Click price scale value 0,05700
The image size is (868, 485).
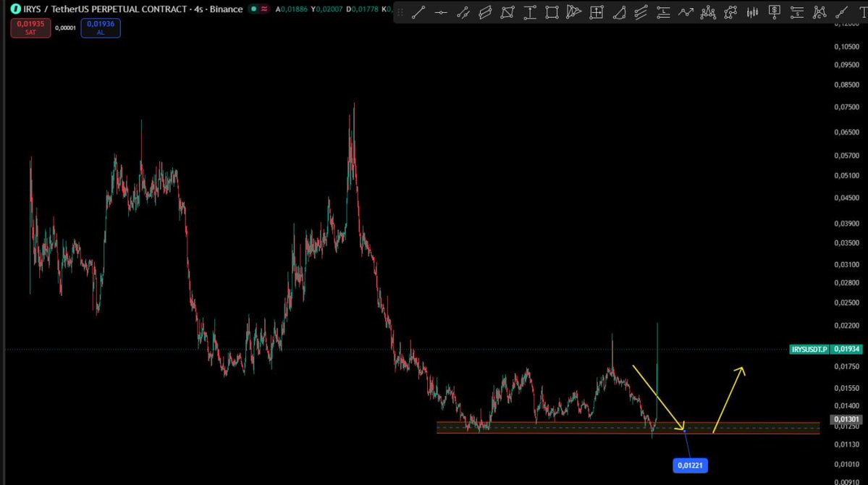[846, 156]
